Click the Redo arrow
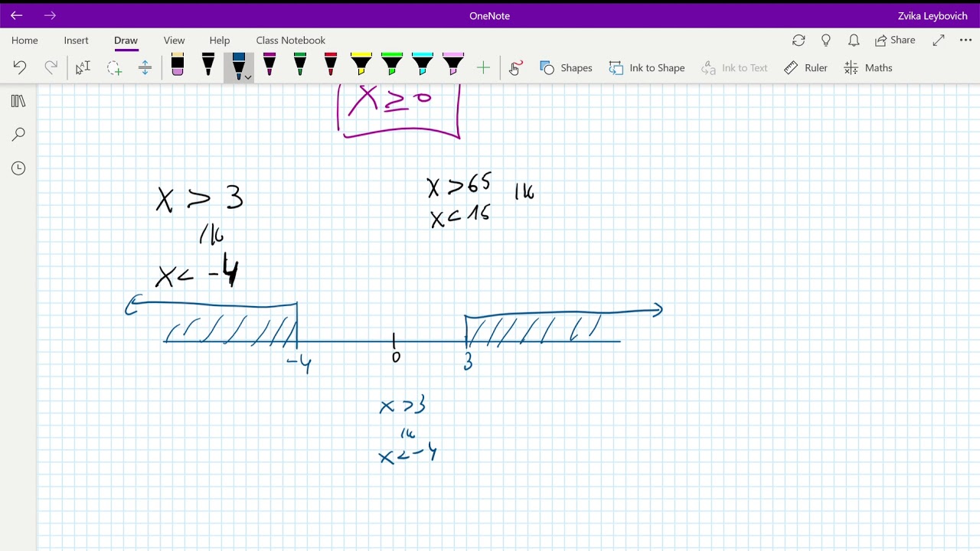Image resolution: width=980 pixels, height=551 pixels. 51,67
